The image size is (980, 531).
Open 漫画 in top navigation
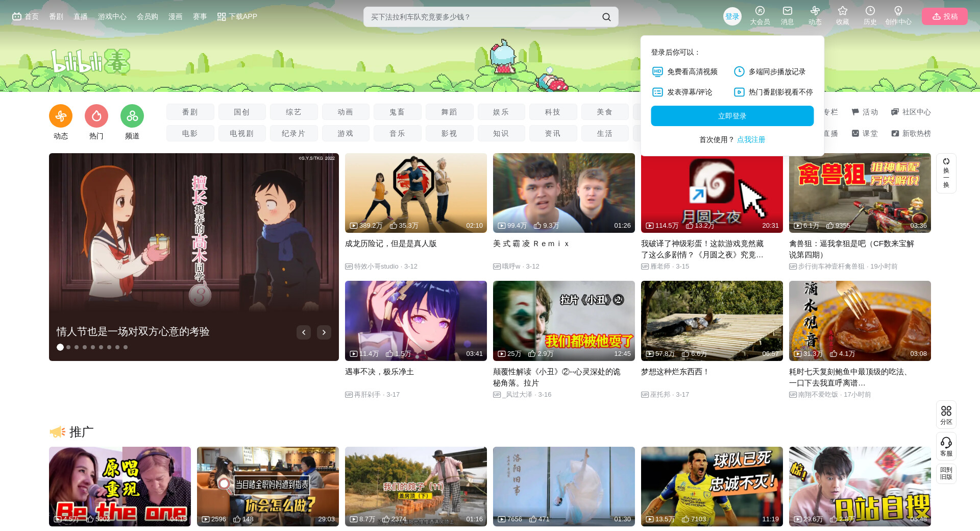click(x=176, y=16)
